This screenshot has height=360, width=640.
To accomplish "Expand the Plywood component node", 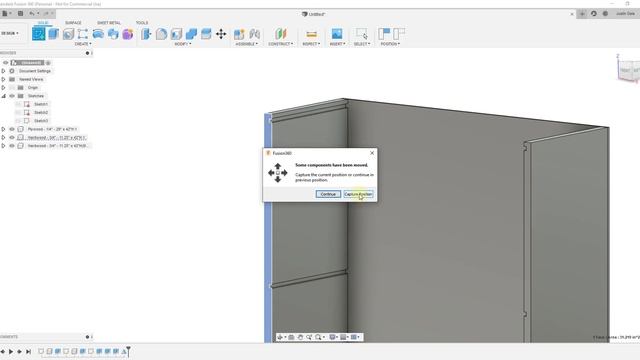I will click(x=3, y=129).
